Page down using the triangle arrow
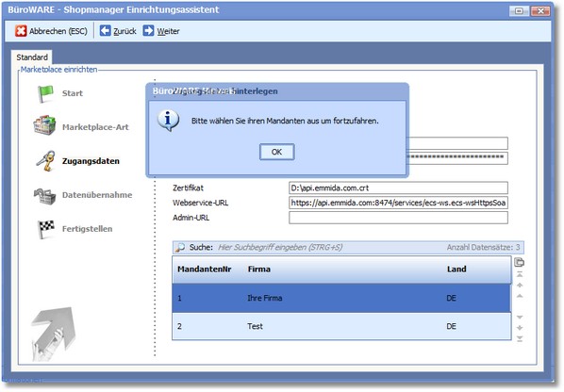The image size is (564, 392). click(x=520, y=318)
